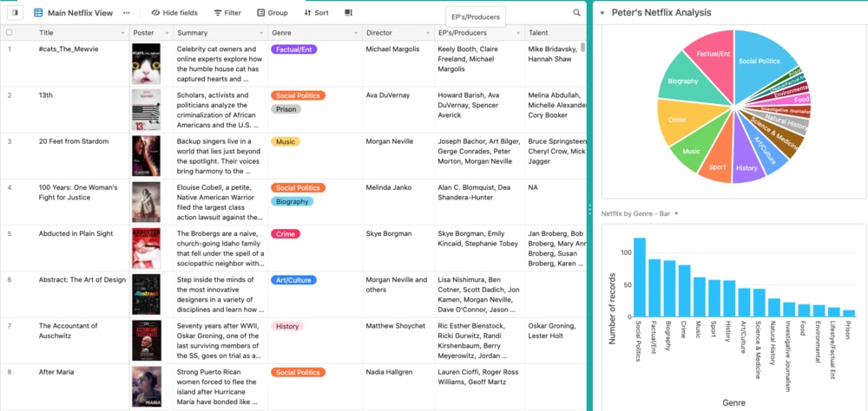Toggle the views sidebar icon
868x411 pixels.
[15, 13]
